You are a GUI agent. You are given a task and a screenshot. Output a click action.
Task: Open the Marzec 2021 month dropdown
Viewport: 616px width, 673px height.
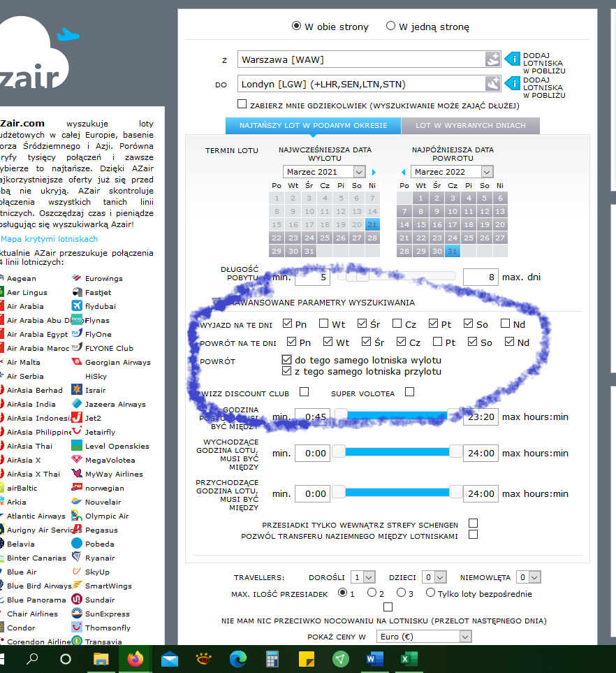[x=324, y=172]
